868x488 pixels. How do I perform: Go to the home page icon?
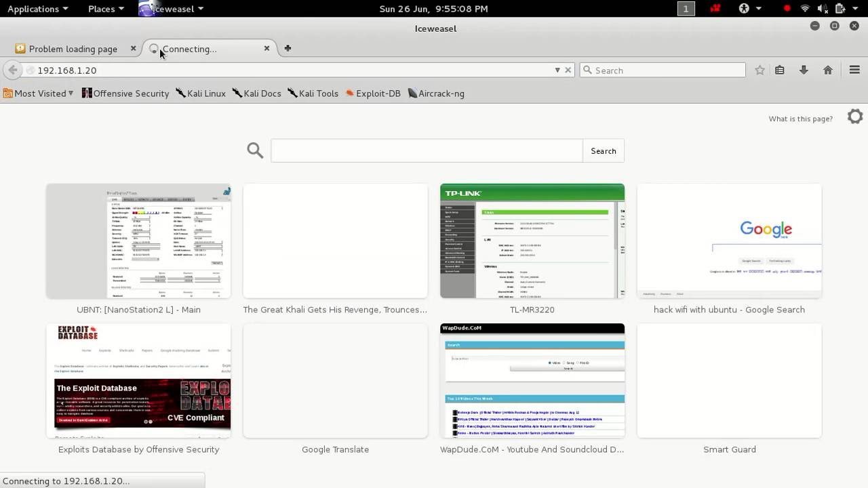(x=828, y=70)
